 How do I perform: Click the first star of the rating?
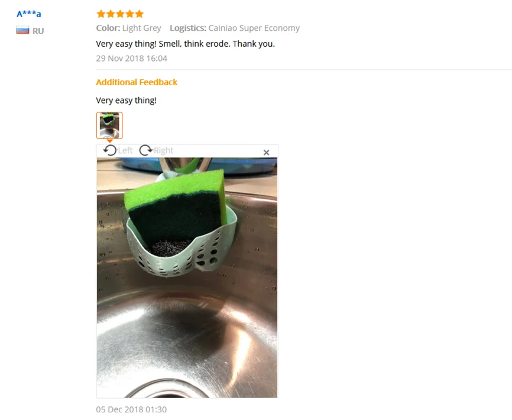pyautogui.click(x=101, y=14)
